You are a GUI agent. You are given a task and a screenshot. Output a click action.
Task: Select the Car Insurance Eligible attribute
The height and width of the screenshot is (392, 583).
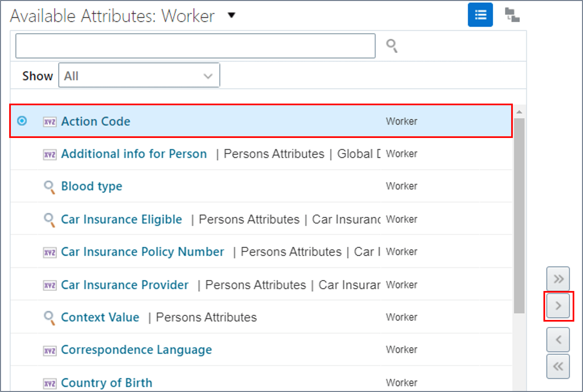[x=121, y=219]
